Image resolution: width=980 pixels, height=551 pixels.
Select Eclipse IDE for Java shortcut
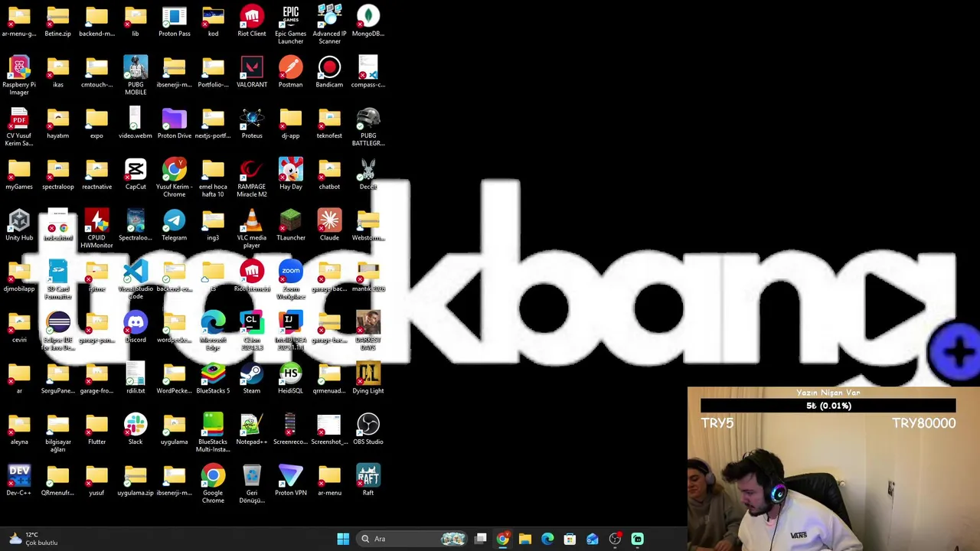[58, 331]
